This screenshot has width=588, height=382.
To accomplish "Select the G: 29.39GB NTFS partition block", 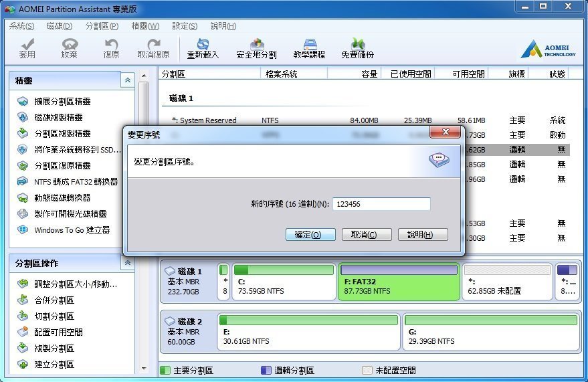I will [x=491, y=332].
